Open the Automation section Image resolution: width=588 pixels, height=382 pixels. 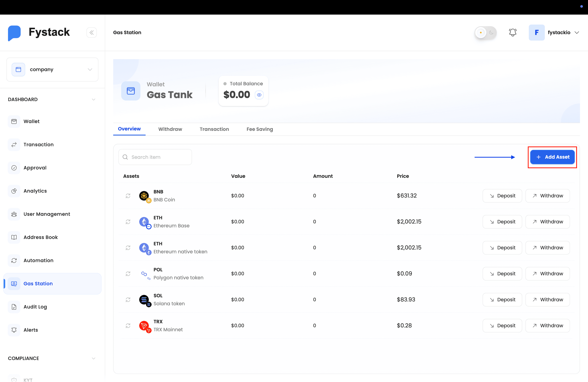tap(38, 260)
